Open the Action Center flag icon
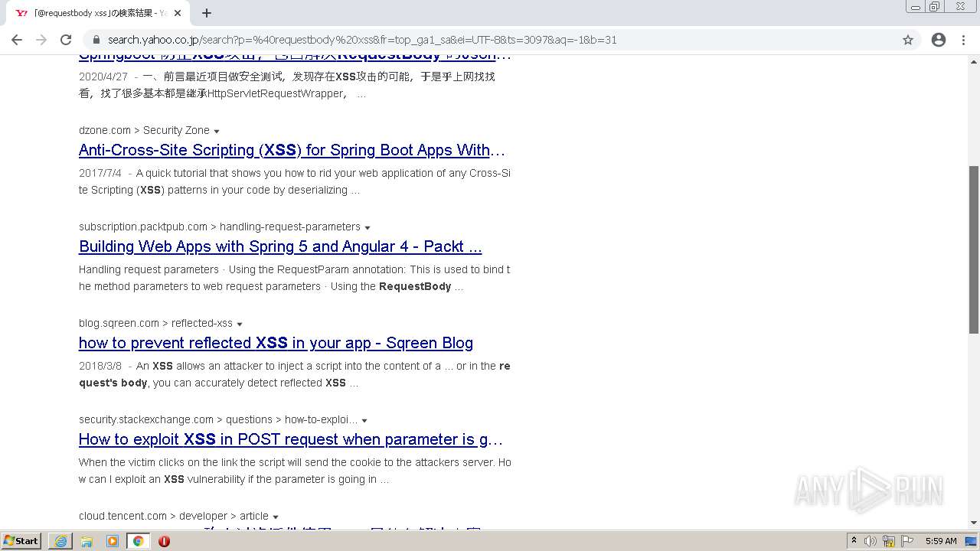This screenshot has width=980, height=551. tap(907, 541)
